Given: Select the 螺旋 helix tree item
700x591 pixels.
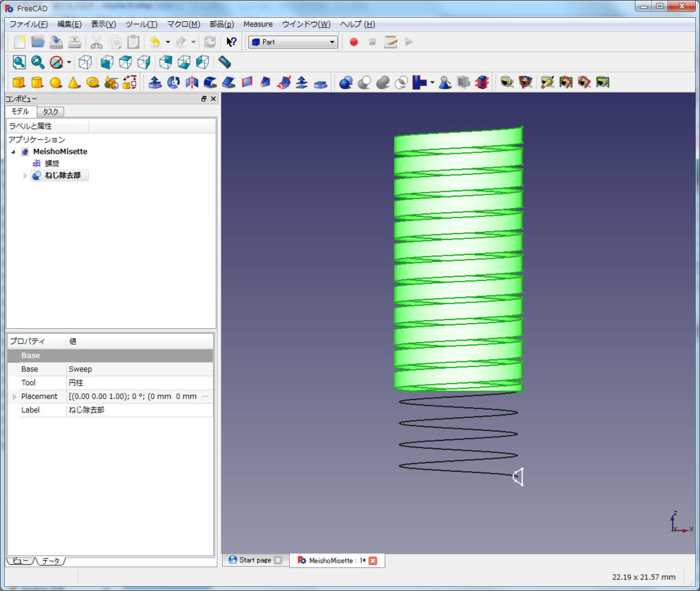Looking at the screenshot, I should coord(52,163).
